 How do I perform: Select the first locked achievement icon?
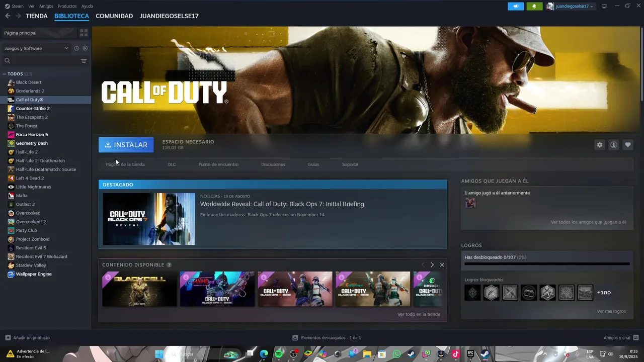tap(472, 292)
